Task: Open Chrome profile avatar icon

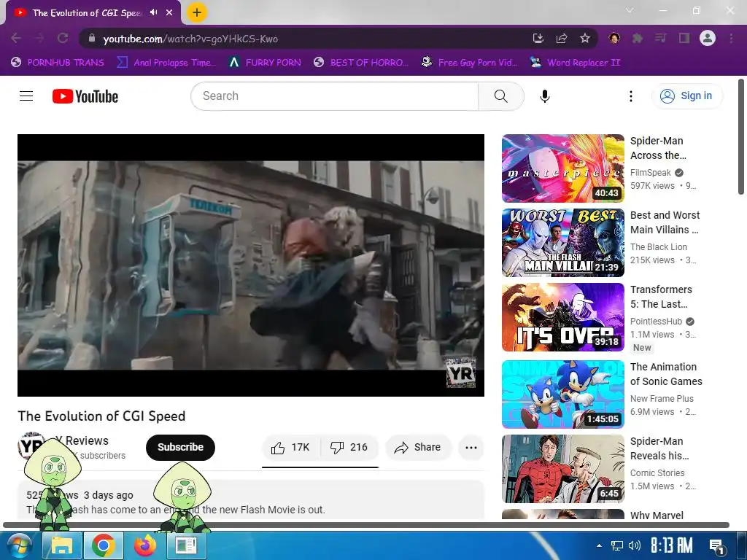Action: pyautogui.click(x=708, y=38)
